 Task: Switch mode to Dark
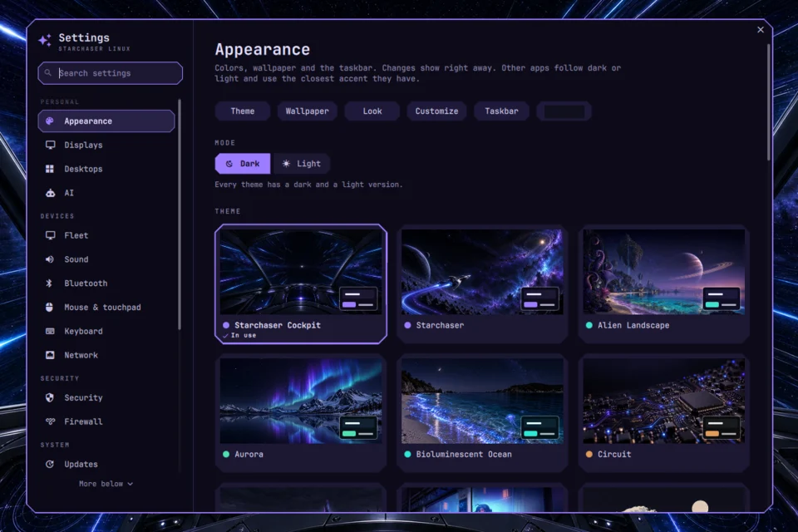pos(243,164)
